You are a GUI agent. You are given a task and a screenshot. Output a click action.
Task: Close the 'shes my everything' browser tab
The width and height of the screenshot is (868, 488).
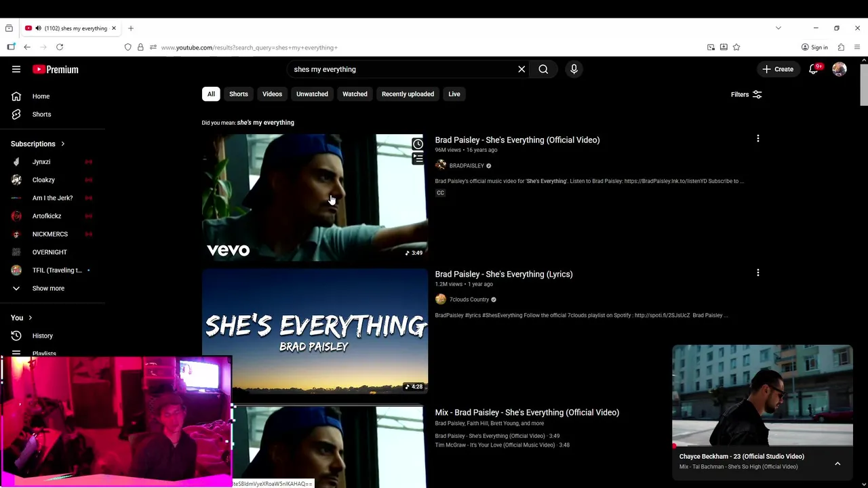point(114,28)
